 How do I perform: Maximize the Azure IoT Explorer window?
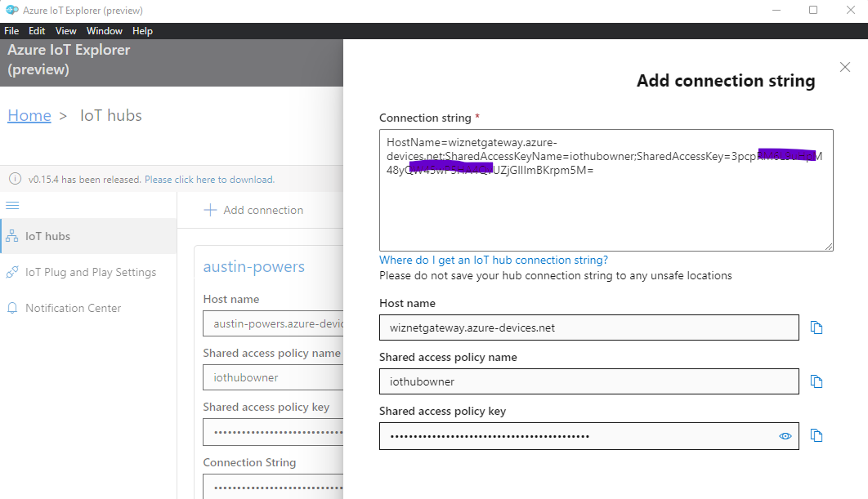coord(813,10)
